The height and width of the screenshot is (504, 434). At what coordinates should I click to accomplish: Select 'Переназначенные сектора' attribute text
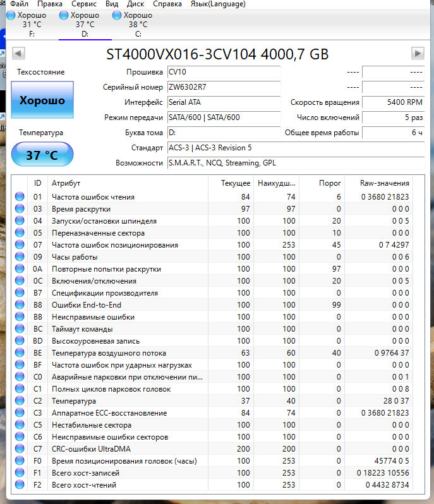coord(98,232)
